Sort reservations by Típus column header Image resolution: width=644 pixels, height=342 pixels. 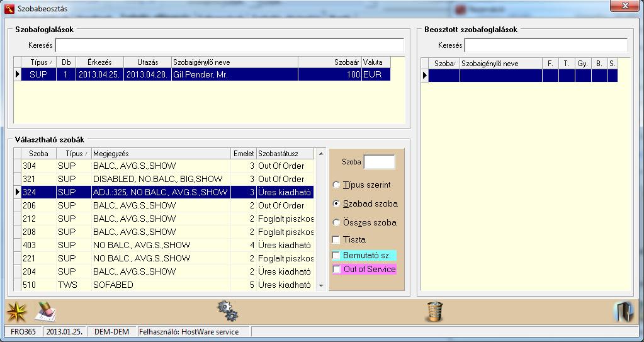pyautogui.click(x=38, y=62)
